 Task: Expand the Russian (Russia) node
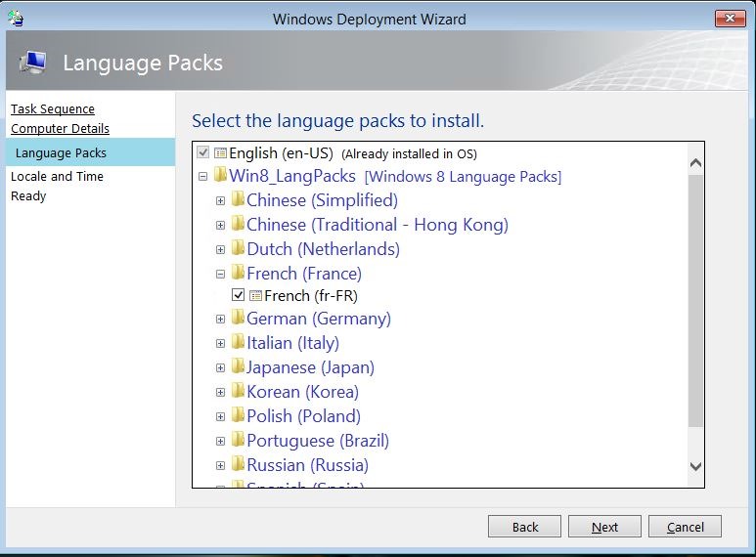coord(220,465)
